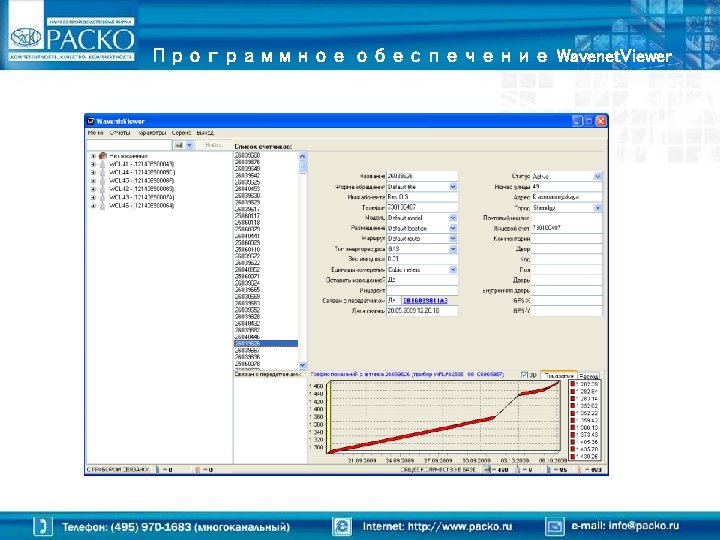The height and width of the screenshot is (540, 720).
Task: Click the red legend swatch for 1 405.36
Action: click(x=572, y=442)
